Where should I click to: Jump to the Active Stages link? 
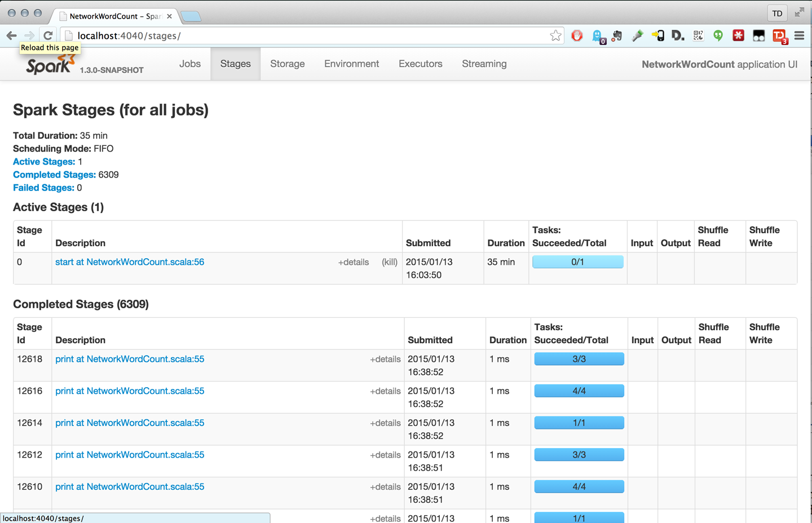click(x=44, y=162)
